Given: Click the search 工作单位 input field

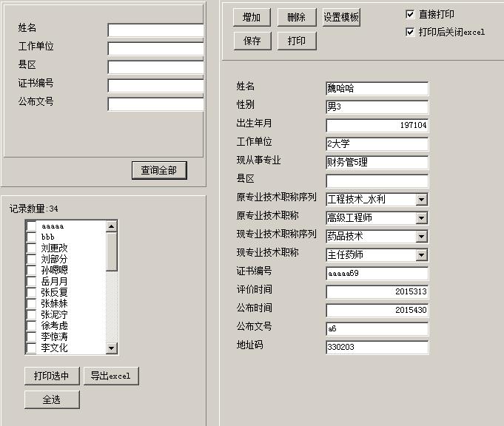Looking at the screenshot, I should pos(156,49).
